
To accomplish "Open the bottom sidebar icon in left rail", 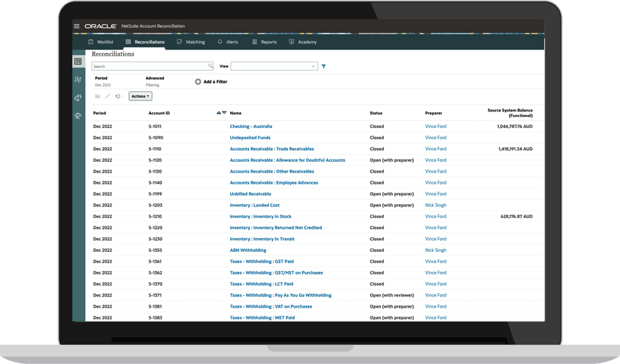I will tap(78, 116).
